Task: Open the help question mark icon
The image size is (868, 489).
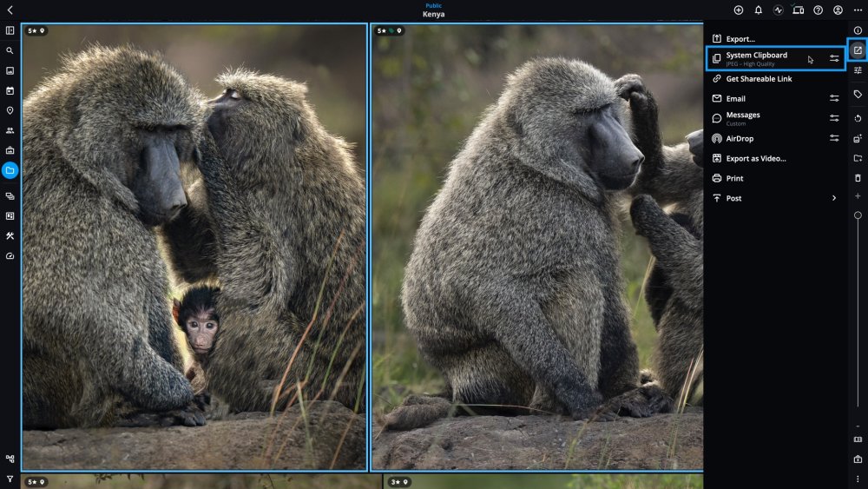Action: tap(819, 10)
